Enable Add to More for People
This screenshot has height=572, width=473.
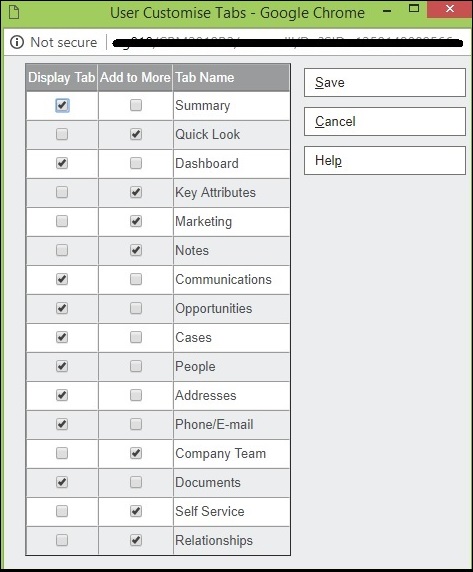[136, 366]
